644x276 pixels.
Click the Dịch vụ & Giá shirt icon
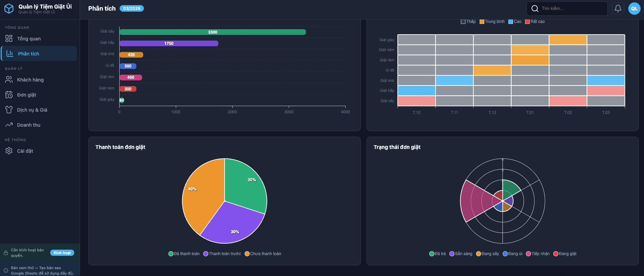tap(9, 110)
